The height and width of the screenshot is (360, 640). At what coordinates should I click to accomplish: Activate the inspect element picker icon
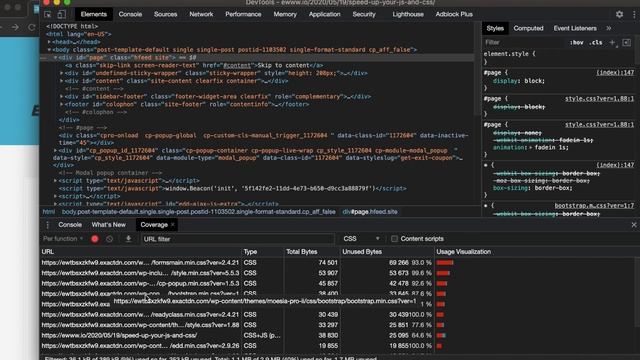coord(48,14)
